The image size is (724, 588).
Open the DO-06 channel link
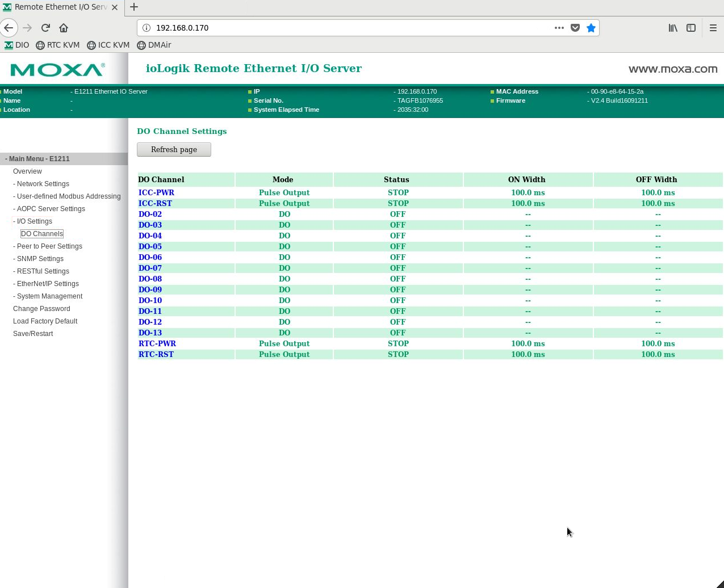[150, 257]
